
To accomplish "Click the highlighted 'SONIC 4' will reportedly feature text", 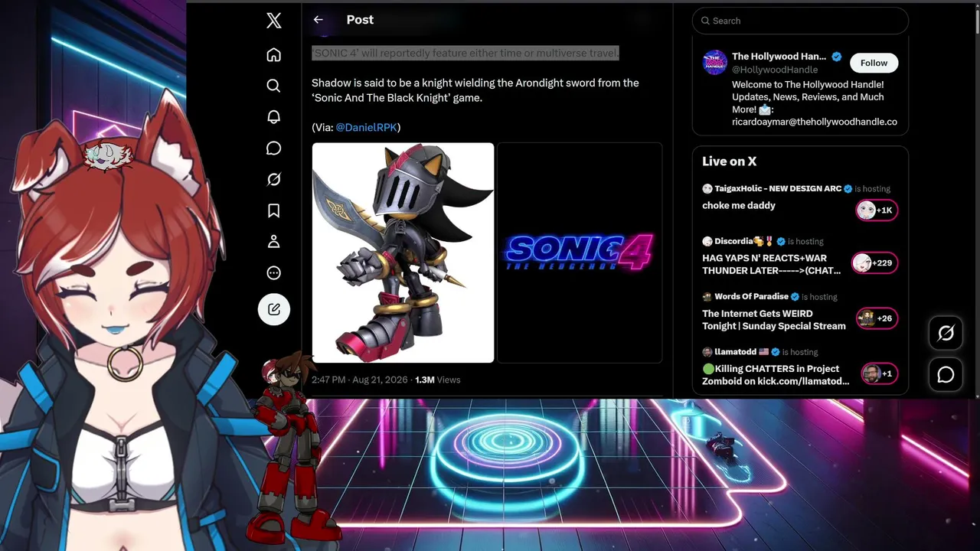I will (x=465, y=53).
